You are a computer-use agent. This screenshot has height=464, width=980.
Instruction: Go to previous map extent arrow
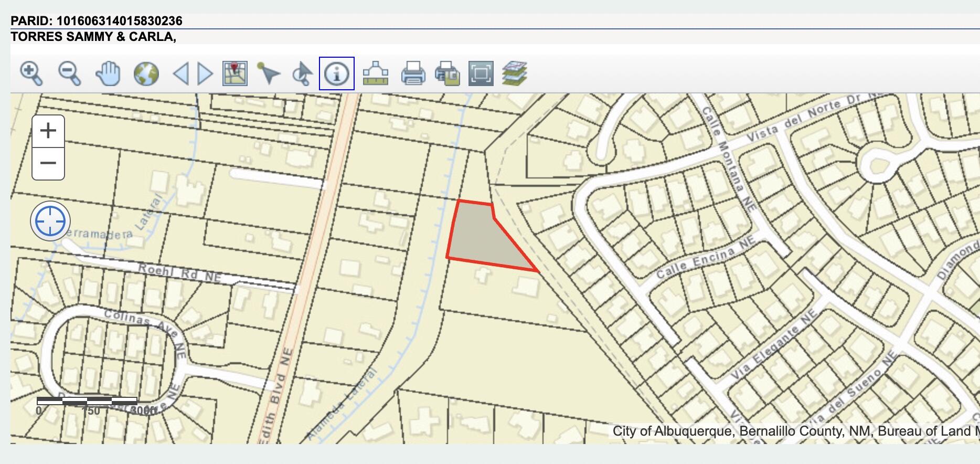[x=181, y=73]
